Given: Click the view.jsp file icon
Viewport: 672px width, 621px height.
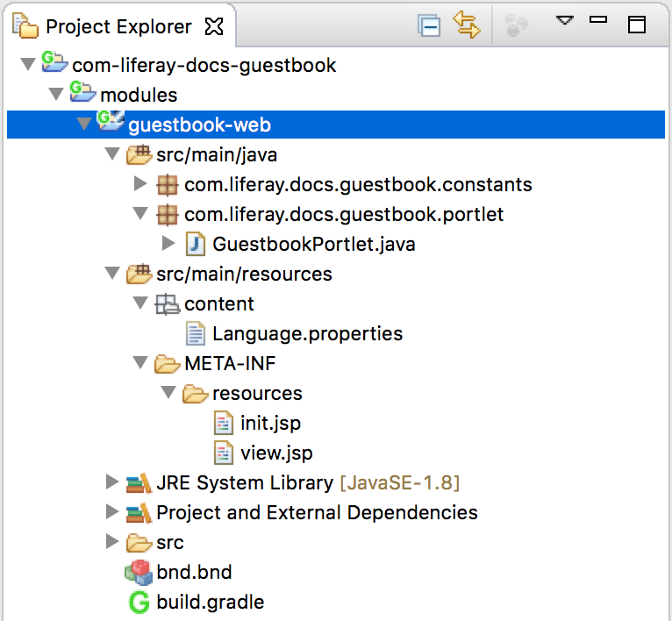Looking at the screenshot, I should (224, 453).
